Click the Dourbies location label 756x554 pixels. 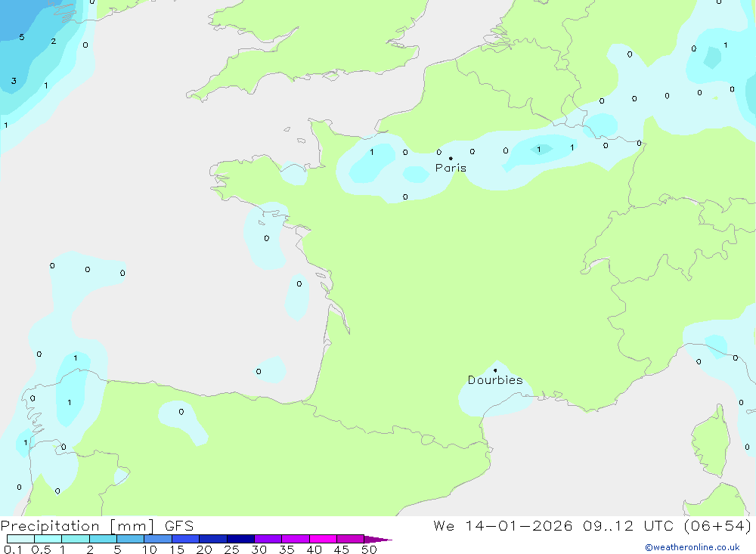(495, 380)
